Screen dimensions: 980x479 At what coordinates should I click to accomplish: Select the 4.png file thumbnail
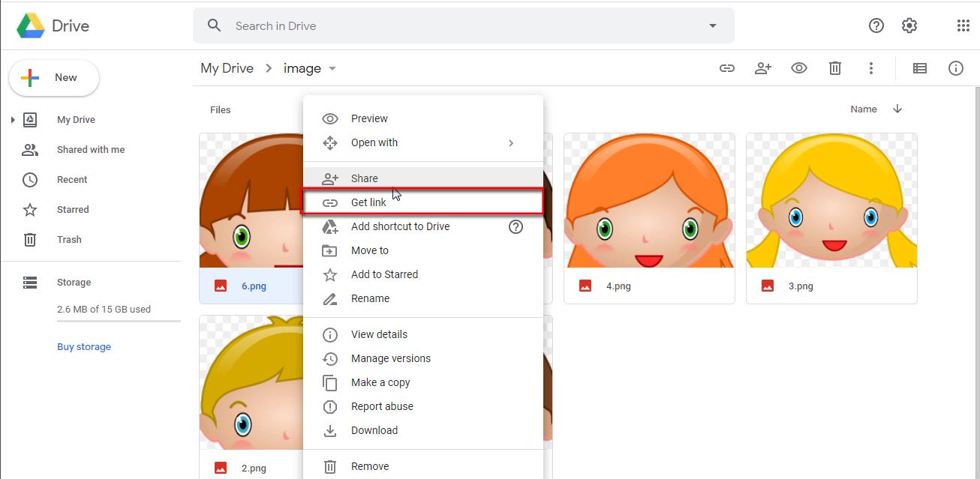[x=649, y=200]
